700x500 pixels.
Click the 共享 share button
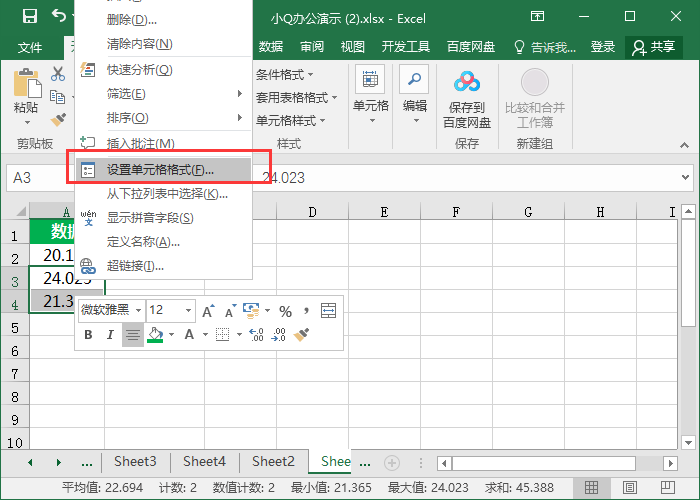point(654,47)
